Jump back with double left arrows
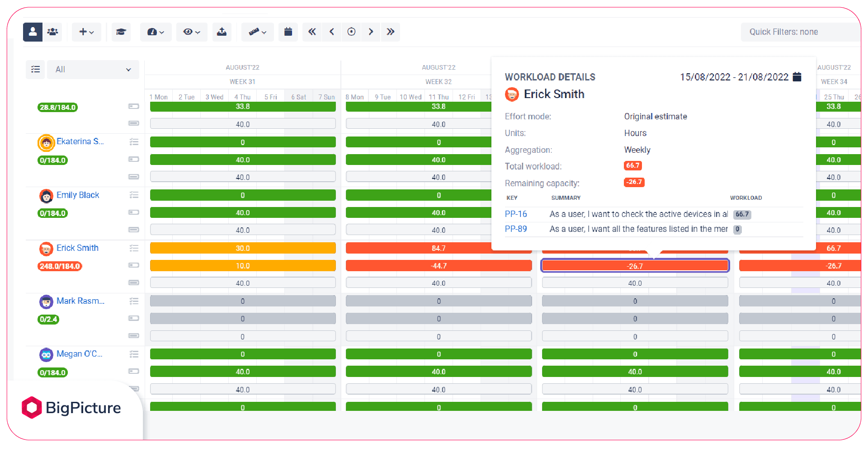 (312, 32)
